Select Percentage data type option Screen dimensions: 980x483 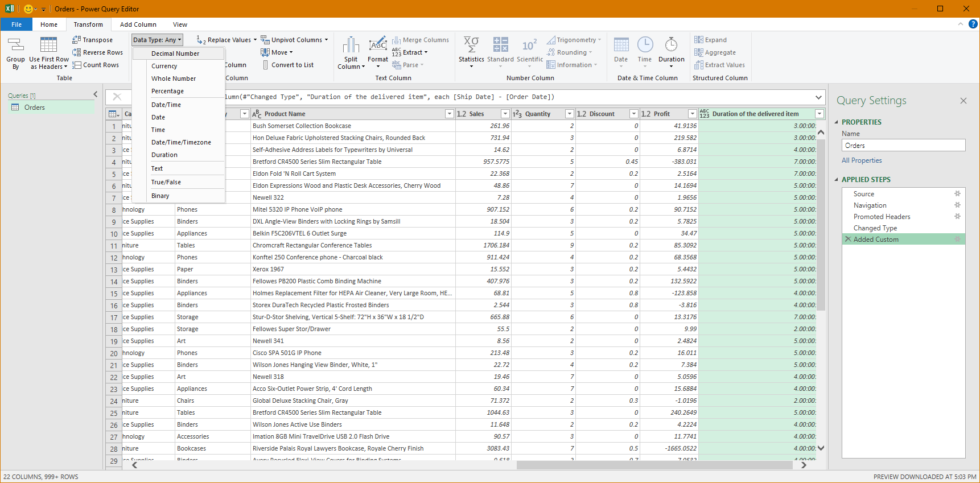click(167, 91)
